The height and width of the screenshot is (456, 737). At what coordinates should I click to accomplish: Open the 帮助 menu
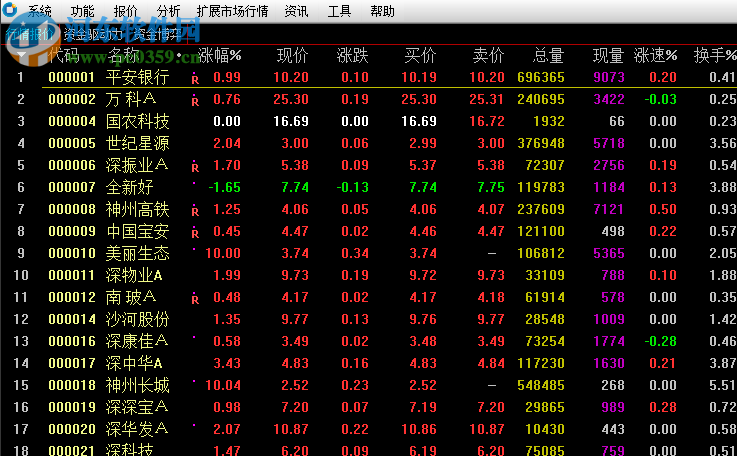click(x=382, y=11)
